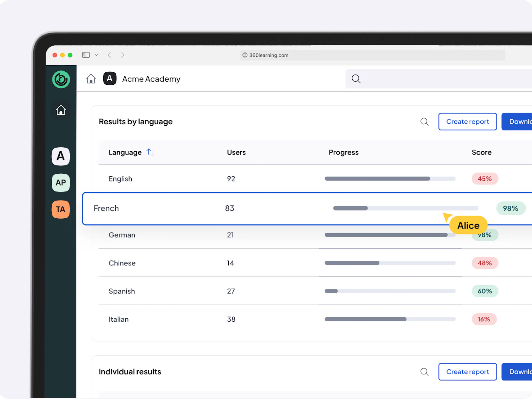
Task: Click the 360Learning green logo icon
Action: click(x=61, y=79)
